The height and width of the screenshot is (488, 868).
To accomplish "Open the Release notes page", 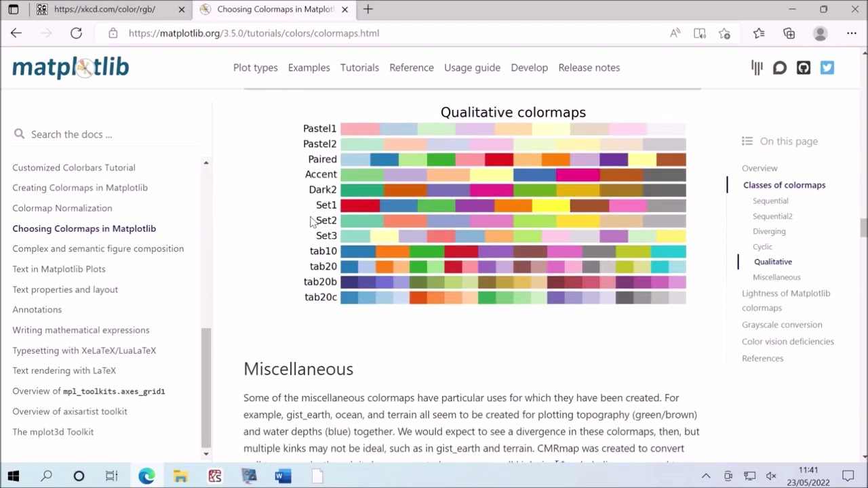I will click(x=589, y=68).
